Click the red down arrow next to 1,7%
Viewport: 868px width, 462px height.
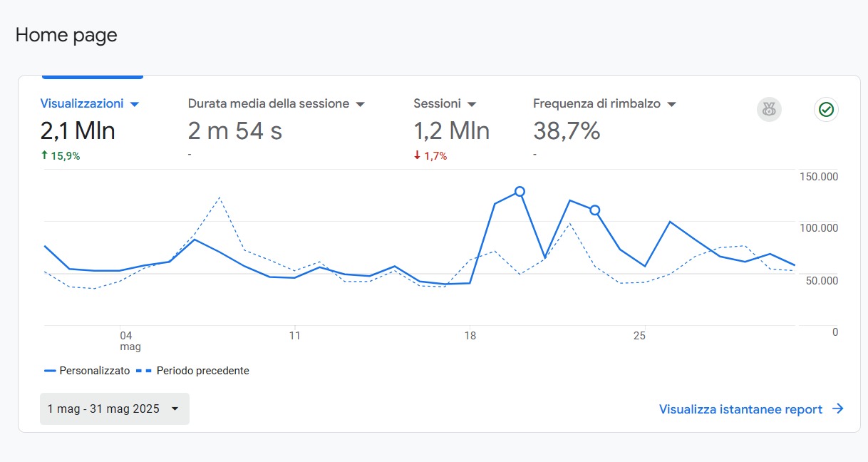[417, 155]
